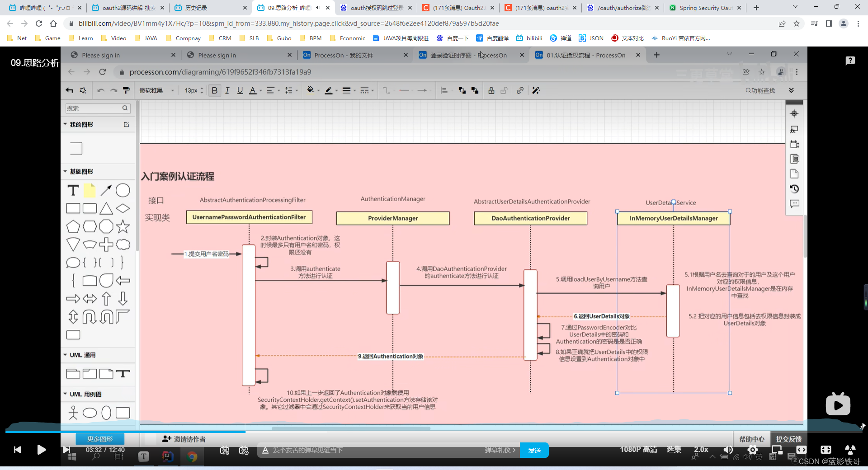Viewport: 868px width, 470px height.
Task: Open 帮助中心 help center
Action: point(752,439)
